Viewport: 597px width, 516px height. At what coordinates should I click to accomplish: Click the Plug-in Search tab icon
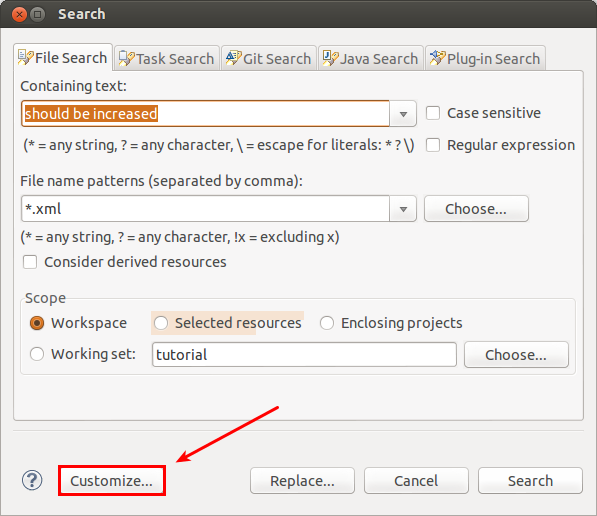(437, 58)
